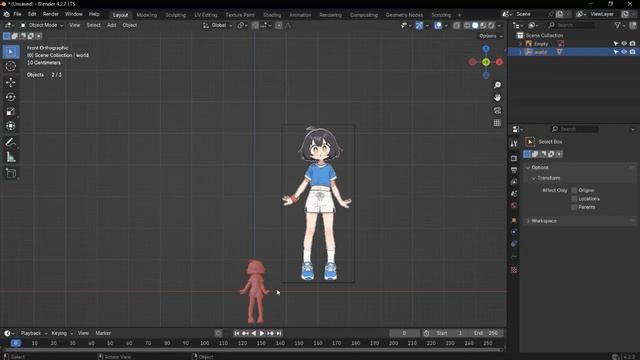Open the Render menu
Screen dimensions: 640x360
pyautogui.click(x=51, y=14)
